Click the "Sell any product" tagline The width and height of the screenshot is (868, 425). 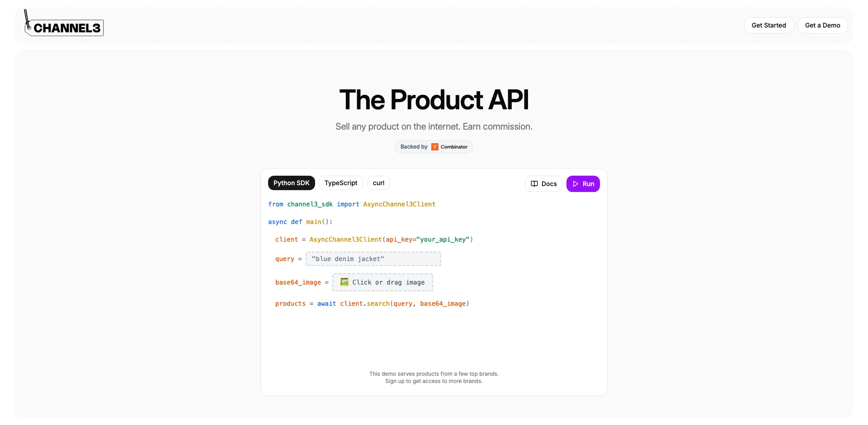click(x=434, y=126)
